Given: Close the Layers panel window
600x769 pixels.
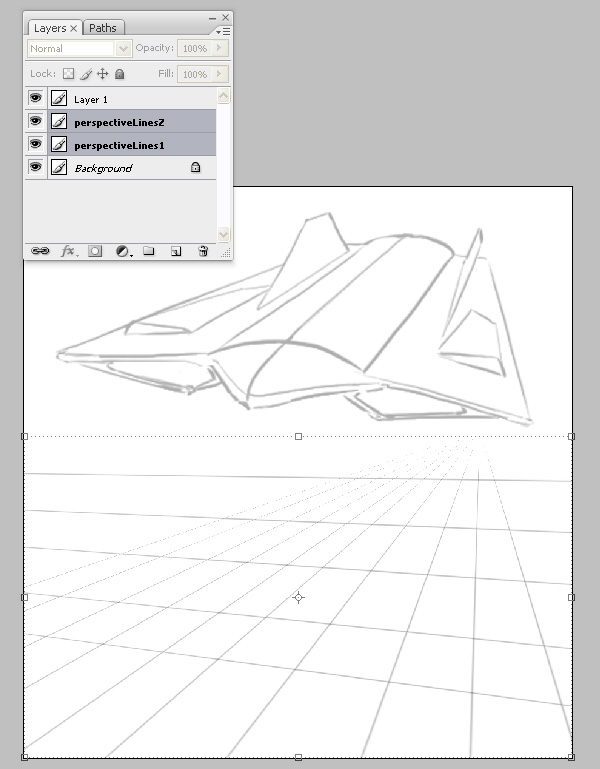Looking at the screenshot, I should click(226, 18).
